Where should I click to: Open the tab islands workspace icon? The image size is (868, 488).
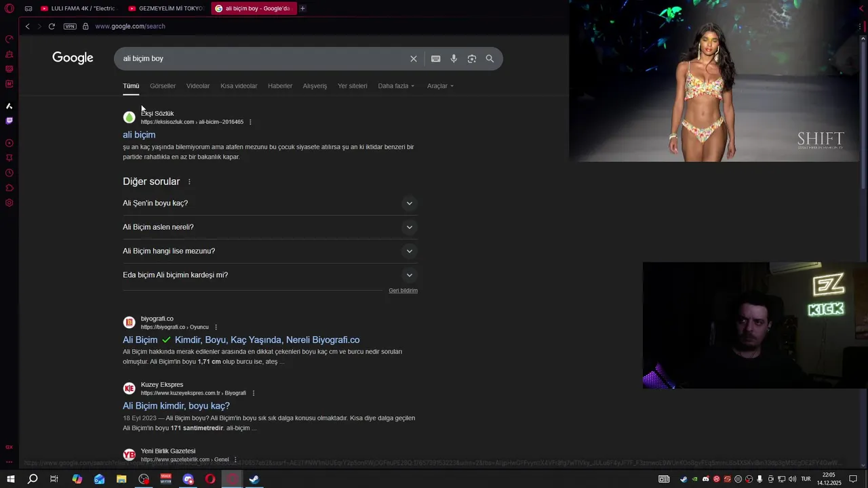click(28, 9)
